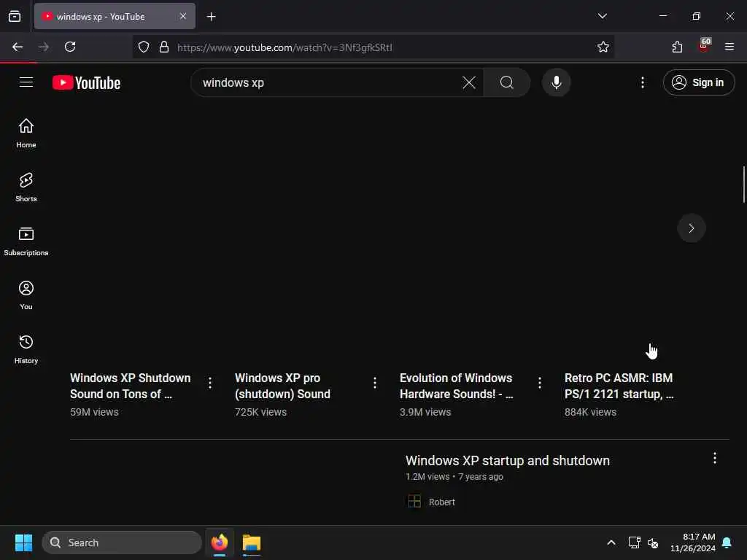List all tabs dropdown
This screenshot has width=747, height=560.
[602, 16]
